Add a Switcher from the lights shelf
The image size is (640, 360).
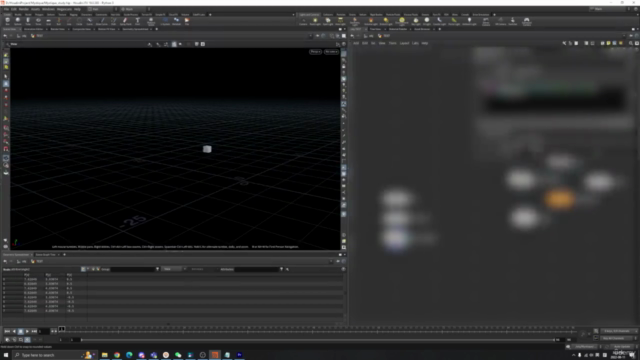[513, 21]
